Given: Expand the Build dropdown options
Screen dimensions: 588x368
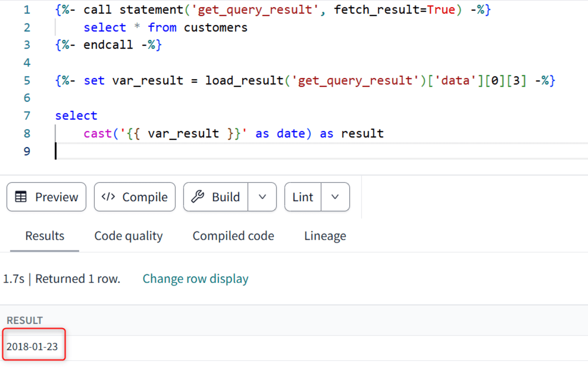Looking at the screenshot, I should 263,197.
